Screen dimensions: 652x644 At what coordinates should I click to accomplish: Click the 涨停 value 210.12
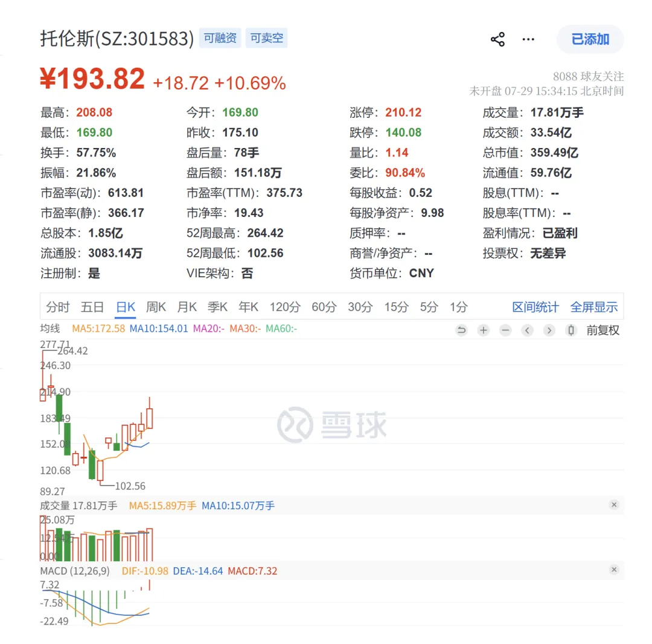(403, 112)
